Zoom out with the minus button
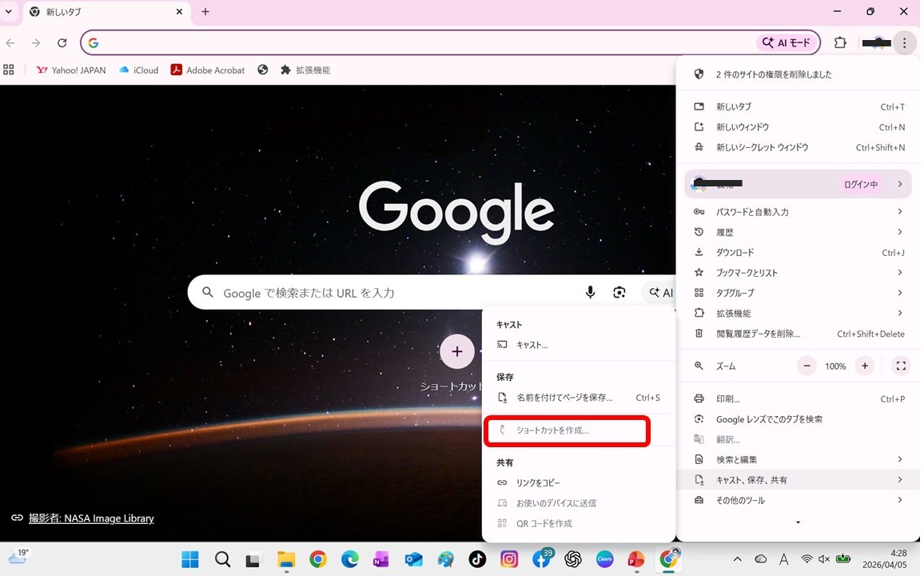The image size is (924, 576). (807, 366)
